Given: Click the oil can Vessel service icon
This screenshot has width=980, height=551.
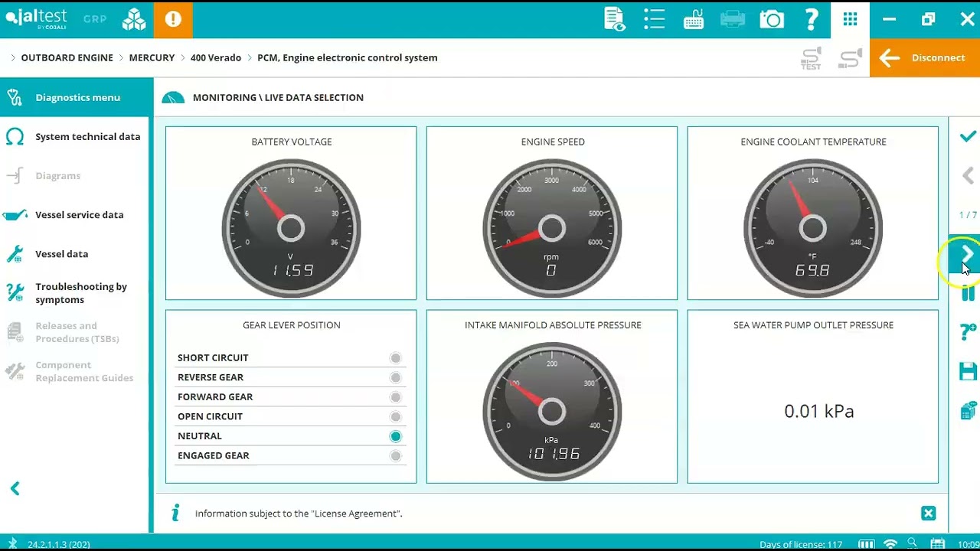Looking at the screenshot, I should pos(15,215).
